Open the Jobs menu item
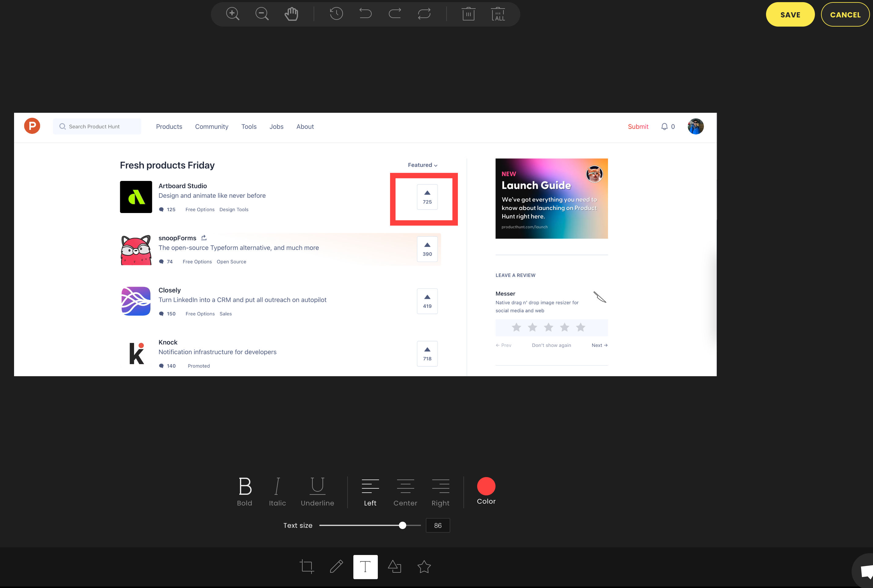This screenshot has height=588, width=873. point(276,127)
